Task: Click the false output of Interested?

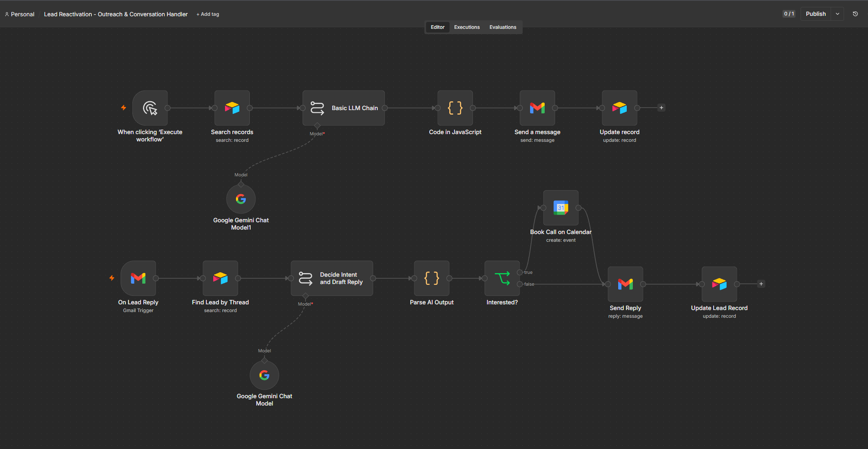Action: click(x=520, y=284)
